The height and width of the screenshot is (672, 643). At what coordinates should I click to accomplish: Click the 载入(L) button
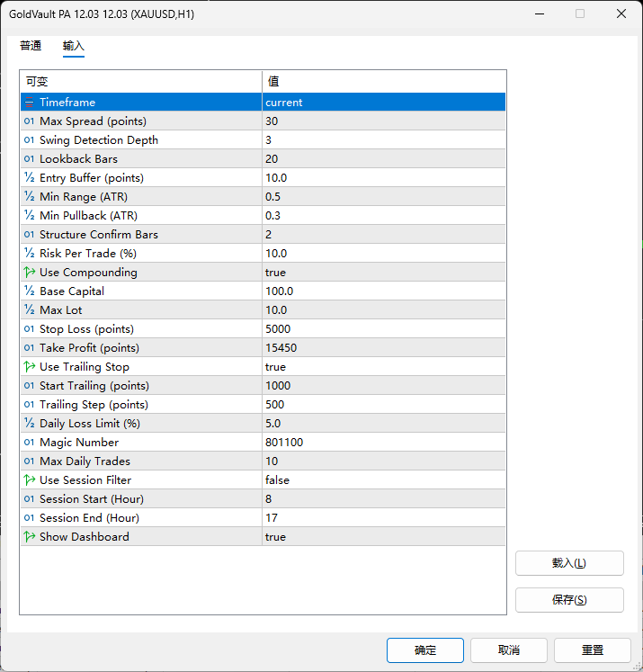(x=569, y=563)
